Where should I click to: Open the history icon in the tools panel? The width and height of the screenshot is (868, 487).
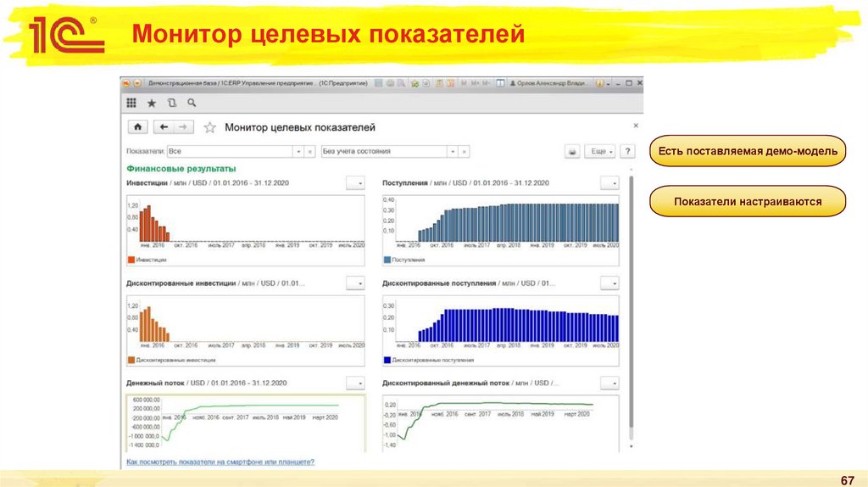point(171,103)
